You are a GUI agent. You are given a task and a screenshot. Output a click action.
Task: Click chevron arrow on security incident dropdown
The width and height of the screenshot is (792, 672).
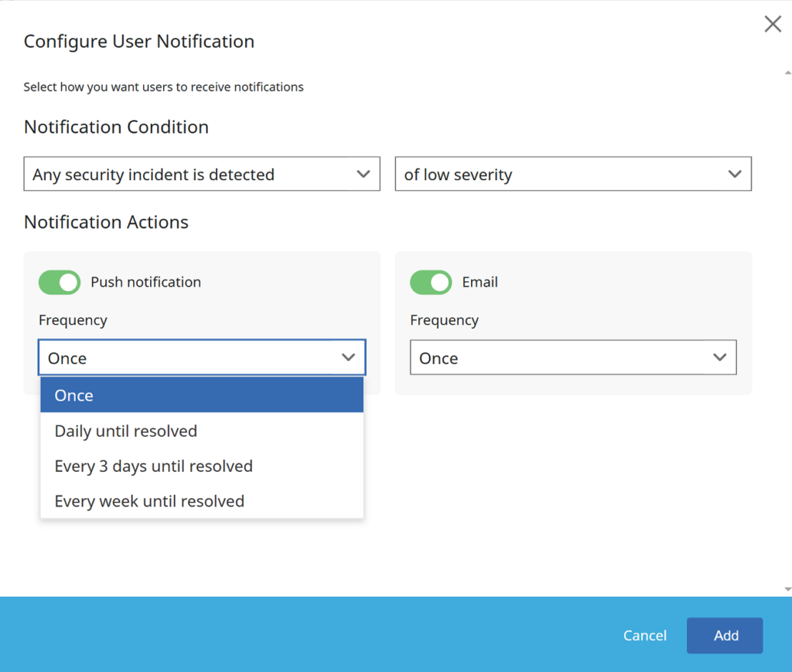[x=363, y=174]
